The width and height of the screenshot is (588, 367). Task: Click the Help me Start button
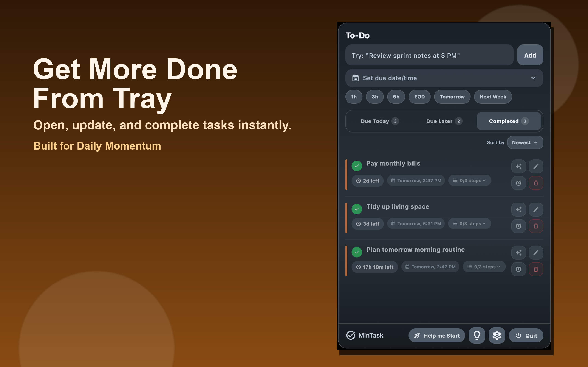click(437, 335)
